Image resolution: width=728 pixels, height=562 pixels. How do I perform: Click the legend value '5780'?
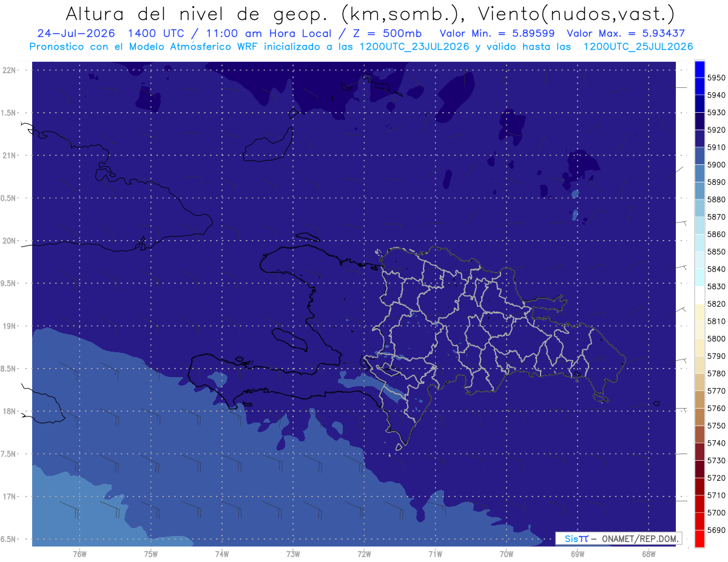click(716, 373)
